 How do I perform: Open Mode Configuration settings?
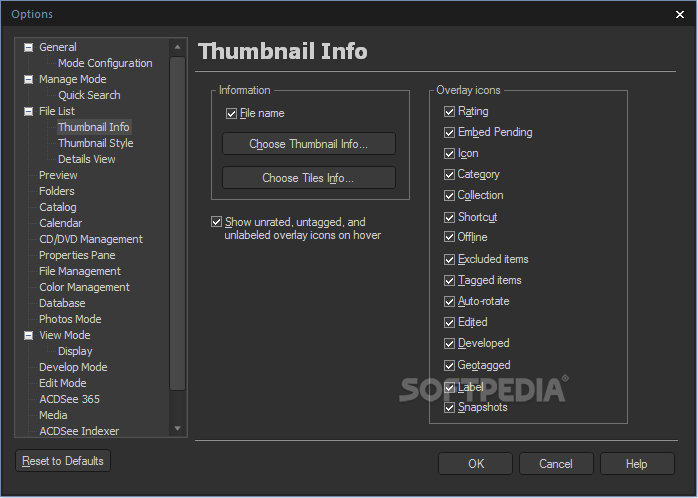105,63
